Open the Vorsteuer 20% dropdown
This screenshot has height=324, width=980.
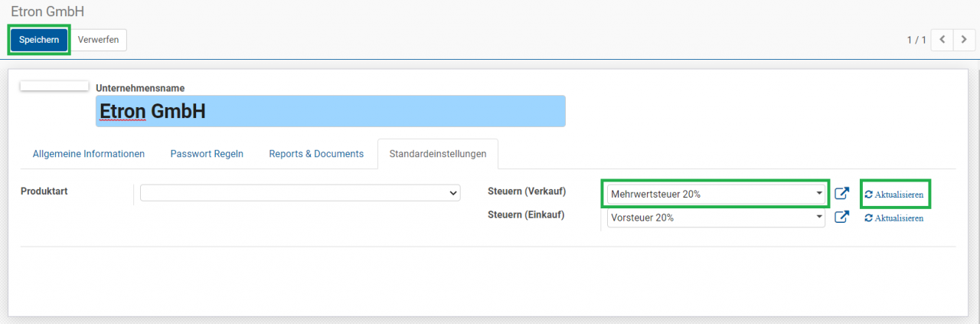[716, 218]
